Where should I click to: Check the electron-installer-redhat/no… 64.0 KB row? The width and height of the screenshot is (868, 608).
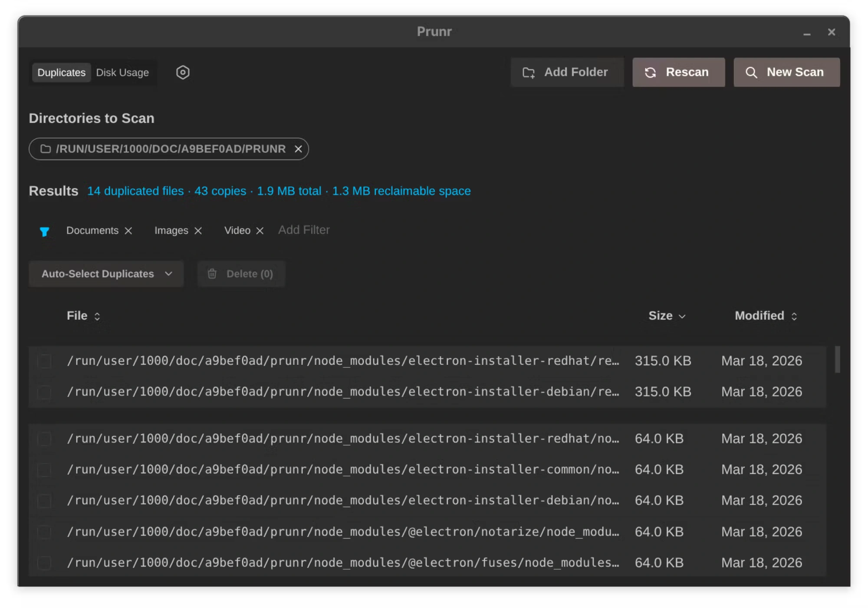click(45, 439)
